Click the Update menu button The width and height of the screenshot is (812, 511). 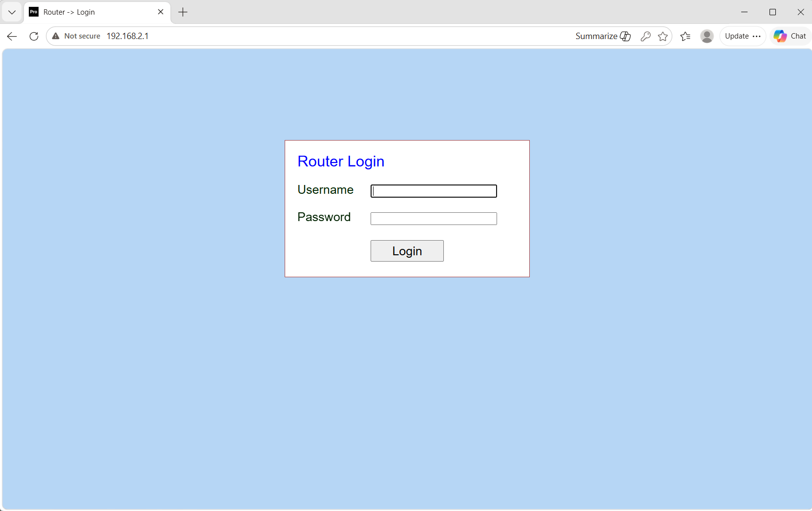point(743,36)
